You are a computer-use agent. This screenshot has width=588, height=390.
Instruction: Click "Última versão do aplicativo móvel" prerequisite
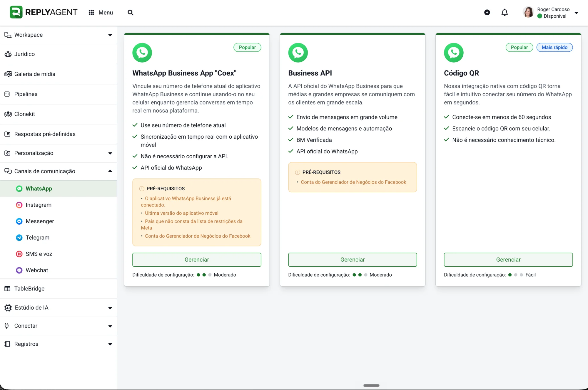tap(182, 213)
